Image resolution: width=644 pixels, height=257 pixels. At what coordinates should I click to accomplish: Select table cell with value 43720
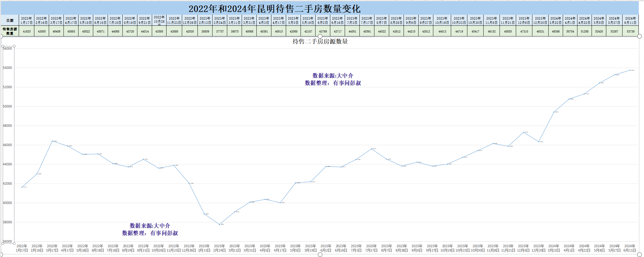click(130, 31)
